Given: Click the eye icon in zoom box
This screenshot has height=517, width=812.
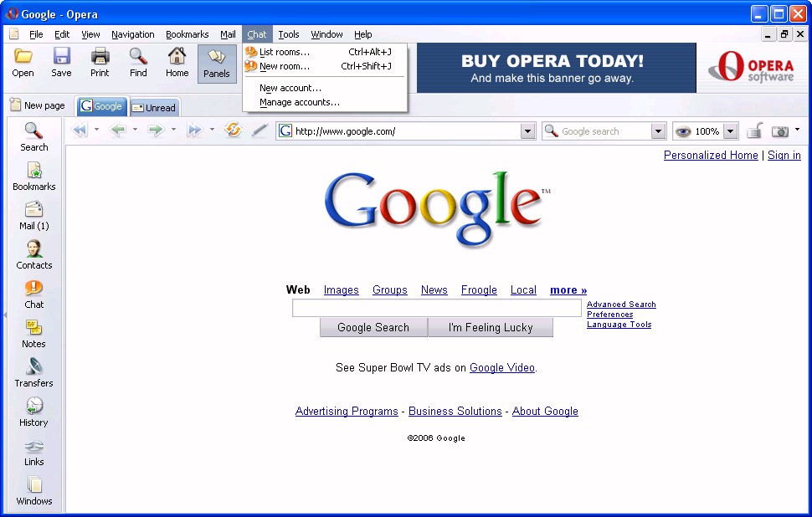Looking at the screenshot, I should pos(683,131).
